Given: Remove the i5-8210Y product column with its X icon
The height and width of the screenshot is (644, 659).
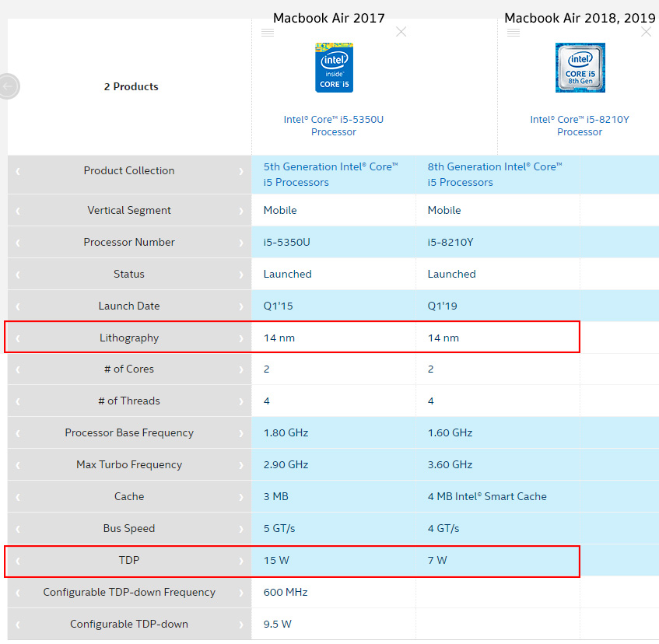Looking at the screenshot, I should pyautogui.click(x=646, y=32).
